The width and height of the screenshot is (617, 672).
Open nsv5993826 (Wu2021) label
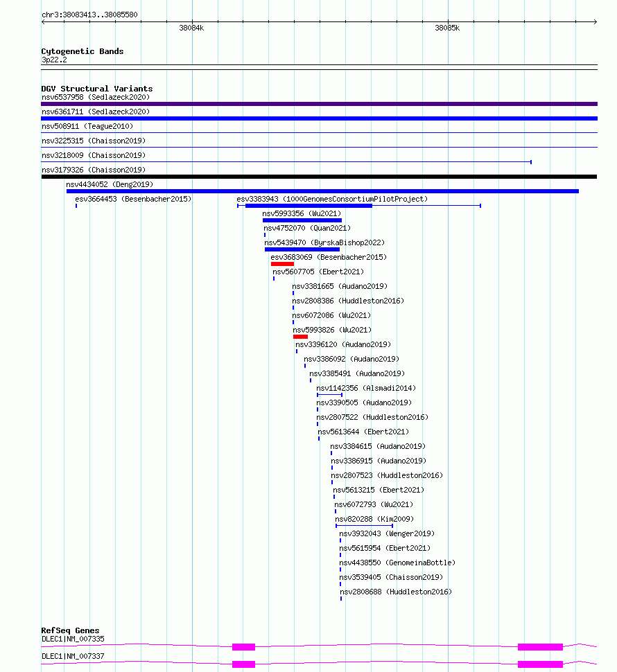click(x=332, y=330)
